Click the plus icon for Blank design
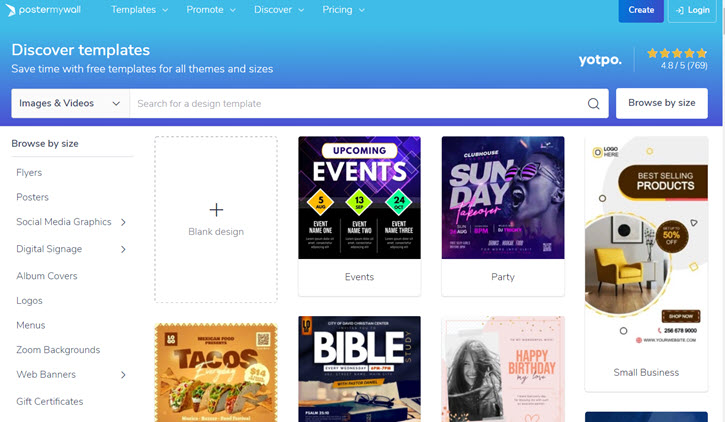The height and width of the screenshot is (422, 725). click(216, 210)
